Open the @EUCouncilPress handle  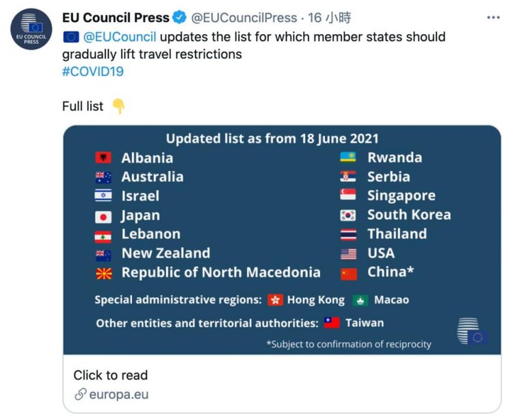coord(244,17)
